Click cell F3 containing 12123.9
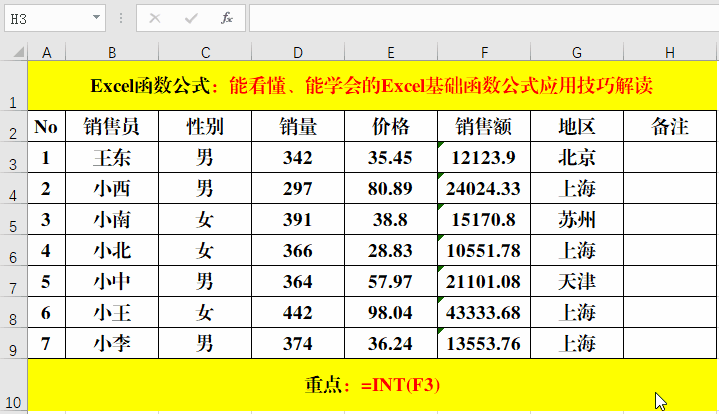The height and width of the screenshot is (414, 719). pyautogui.click(x=484, y=157)
